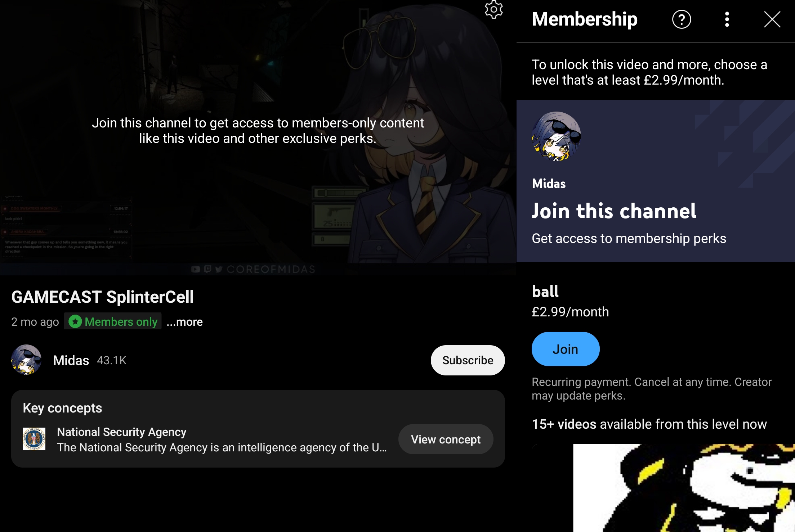Close the Membership panel
Viewport: 795px width, 532px height.
coord(772,19)
